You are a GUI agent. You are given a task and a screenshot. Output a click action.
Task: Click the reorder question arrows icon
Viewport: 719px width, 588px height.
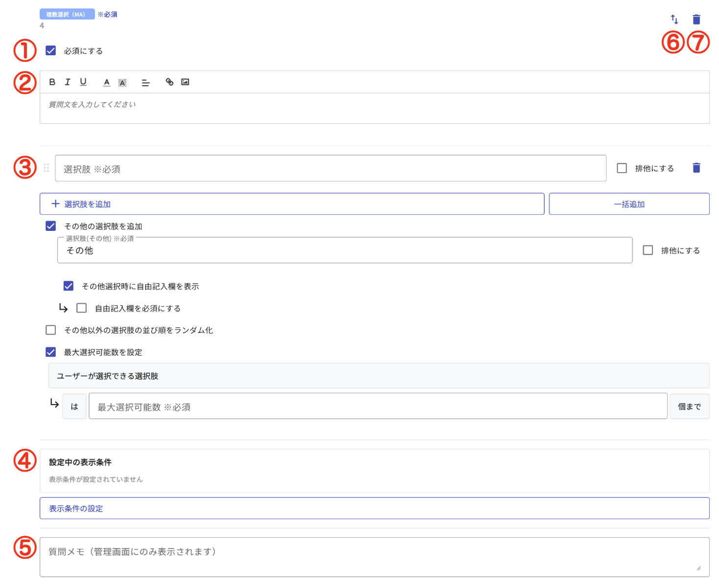(674, 19)
